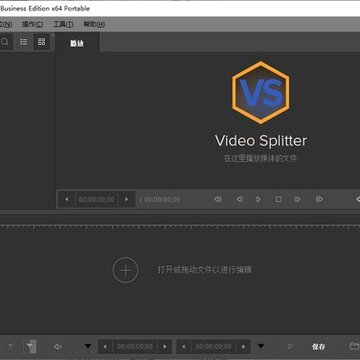The image size is (360, 360).
Task: Click the segment start time field
Action: click(135, 347)
